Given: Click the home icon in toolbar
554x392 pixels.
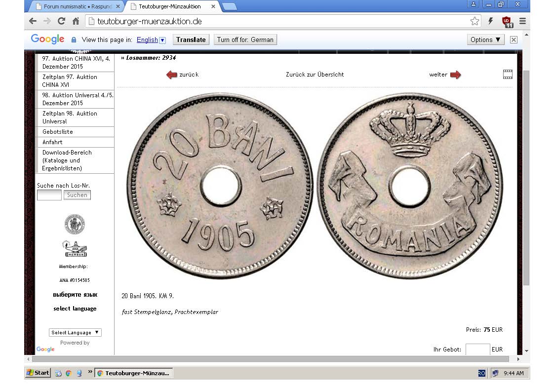Looking at the screenshot, I should 76,21.
